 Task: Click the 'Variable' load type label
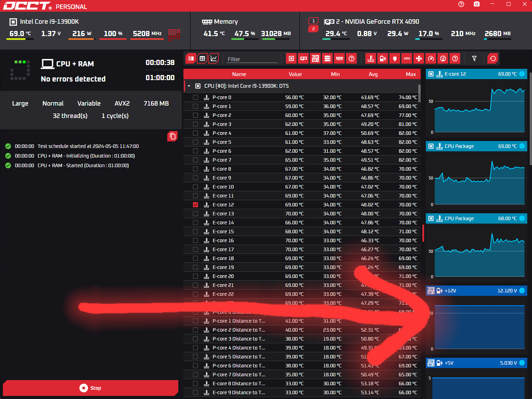click(89, 103)
